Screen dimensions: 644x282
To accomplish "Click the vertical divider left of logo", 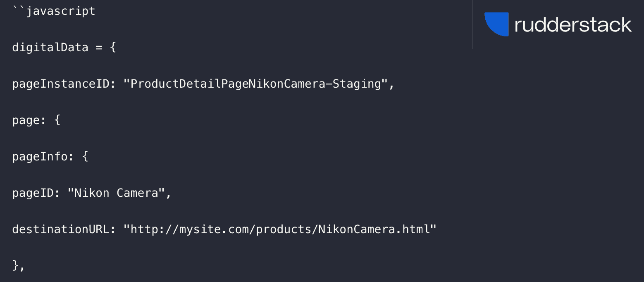I will click(x=472, y=24).
